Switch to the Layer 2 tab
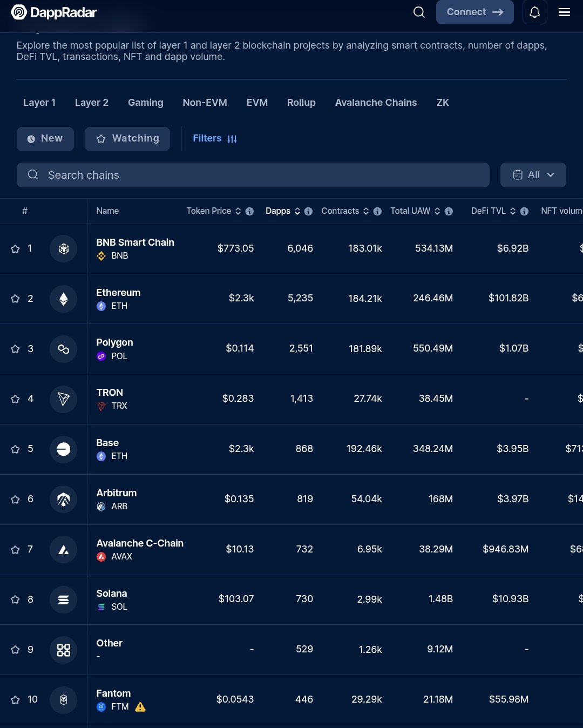Viewport: 583px width, 728px height. pos(91,103)
